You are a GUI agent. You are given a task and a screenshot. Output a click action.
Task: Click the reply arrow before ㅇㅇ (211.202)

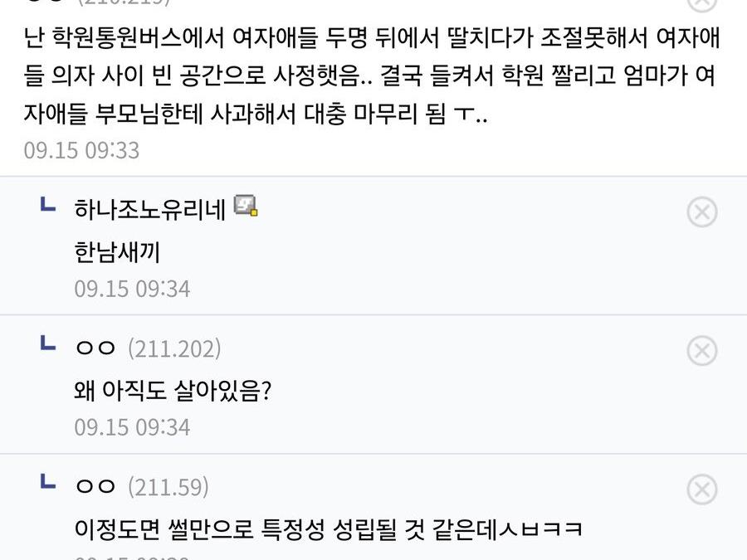pyautogui.click(x=48, y=343)
